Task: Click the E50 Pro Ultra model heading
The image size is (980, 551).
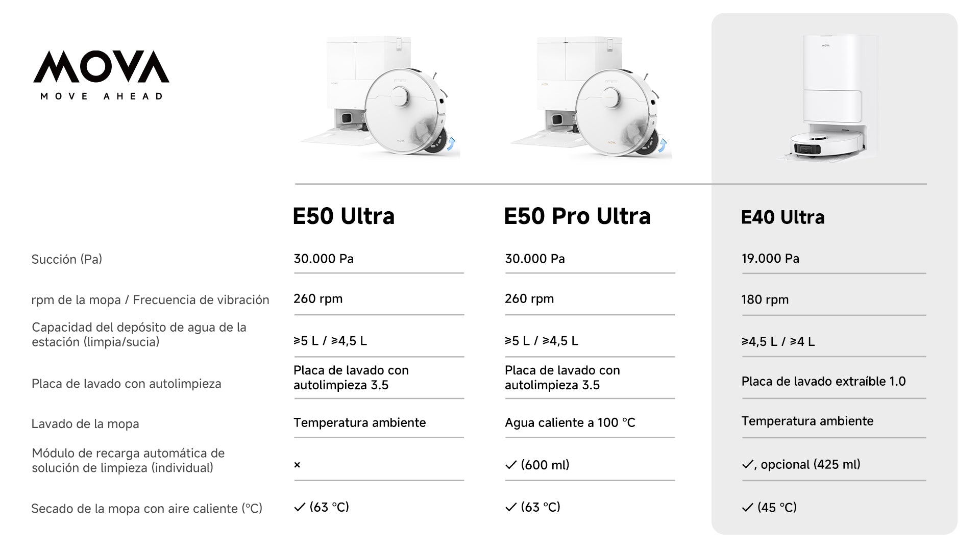Action: pyautogui.click(x=577, y=216)
